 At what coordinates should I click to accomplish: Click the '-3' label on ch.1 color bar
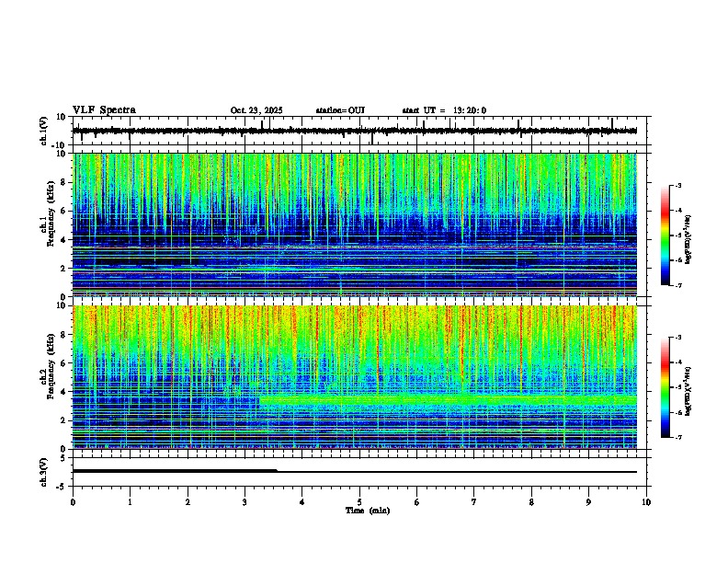[677, 186]
